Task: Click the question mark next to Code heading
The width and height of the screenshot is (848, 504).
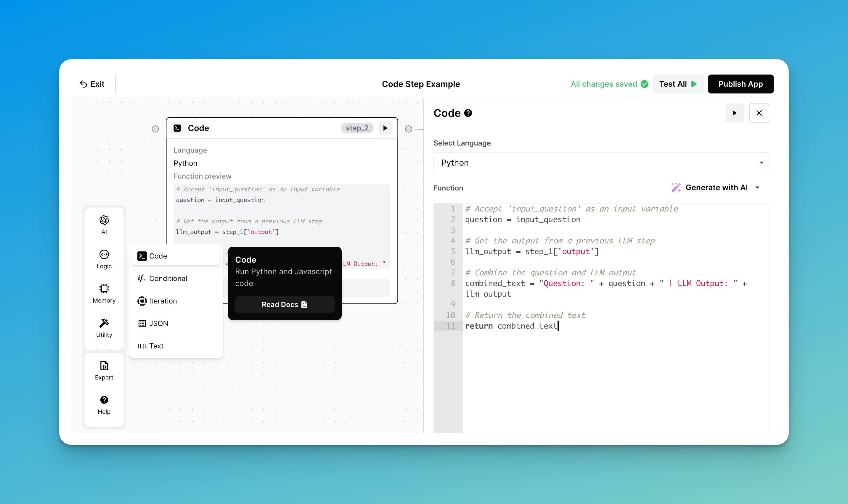Action: (468, 113)
